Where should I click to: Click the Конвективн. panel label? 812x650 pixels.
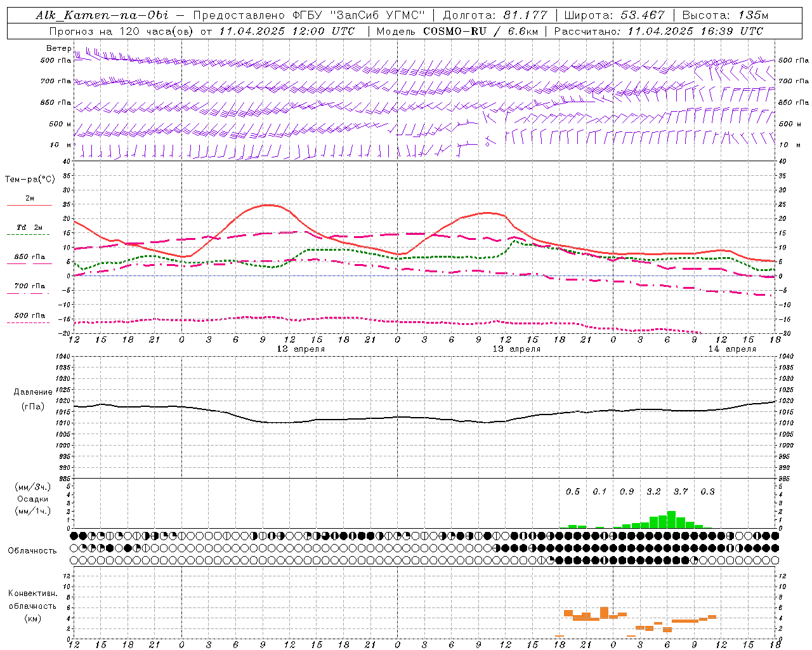click(x=32, y=594)
